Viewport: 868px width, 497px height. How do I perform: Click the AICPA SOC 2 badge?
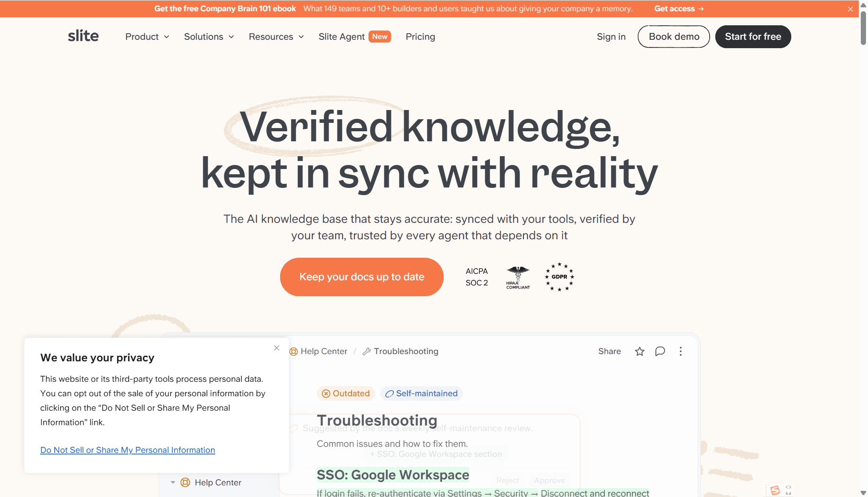pyautogui.click(x=477, y=277)
